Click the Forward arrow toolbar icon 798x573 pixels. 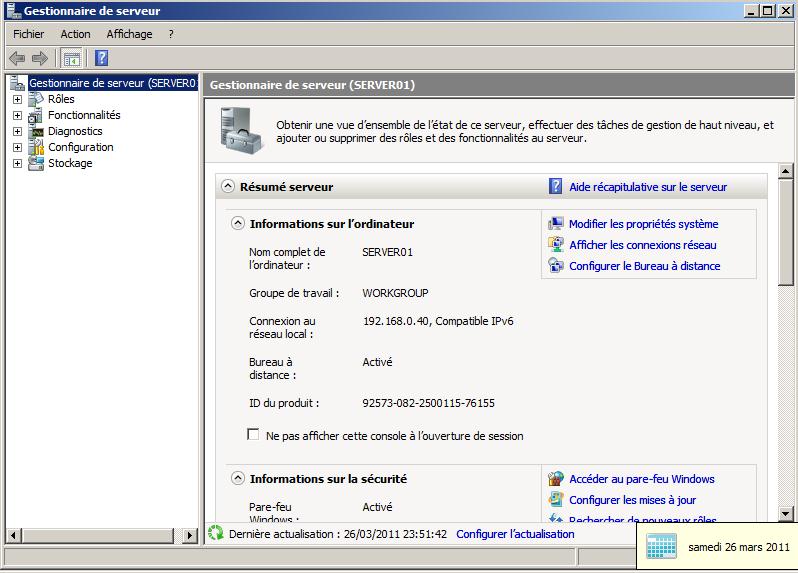(x=40, y=59)
